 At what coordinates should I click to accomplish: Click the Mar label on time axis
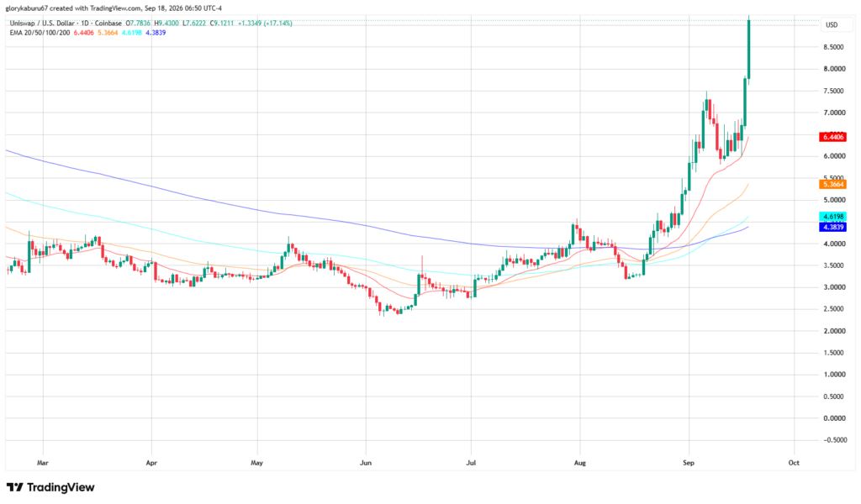pos(43,463)
